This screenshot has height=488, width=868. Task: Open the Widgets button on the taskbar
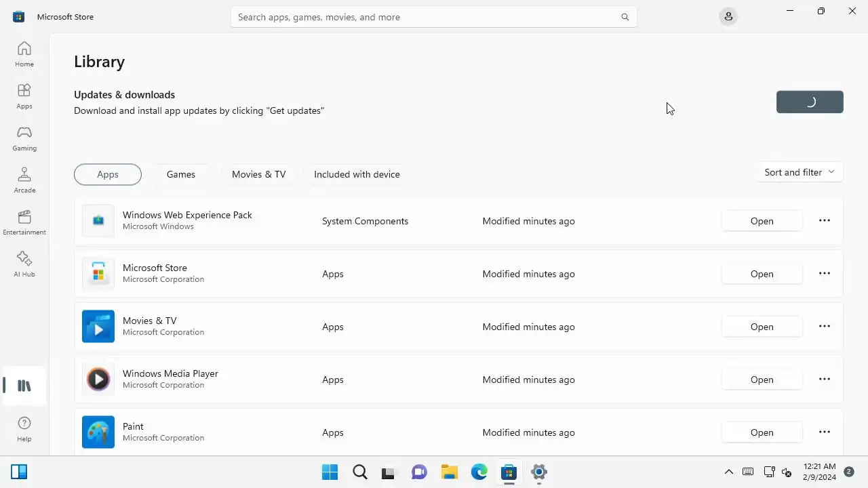[x=19, y=472]
